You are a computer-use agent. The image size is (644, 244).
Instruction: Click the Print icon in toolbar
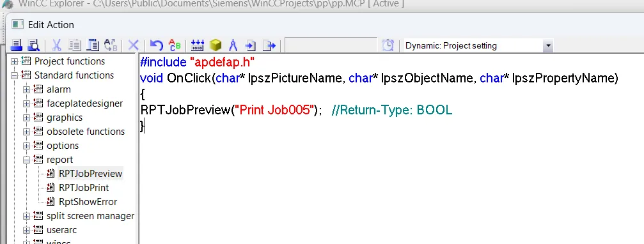(16, 45)
